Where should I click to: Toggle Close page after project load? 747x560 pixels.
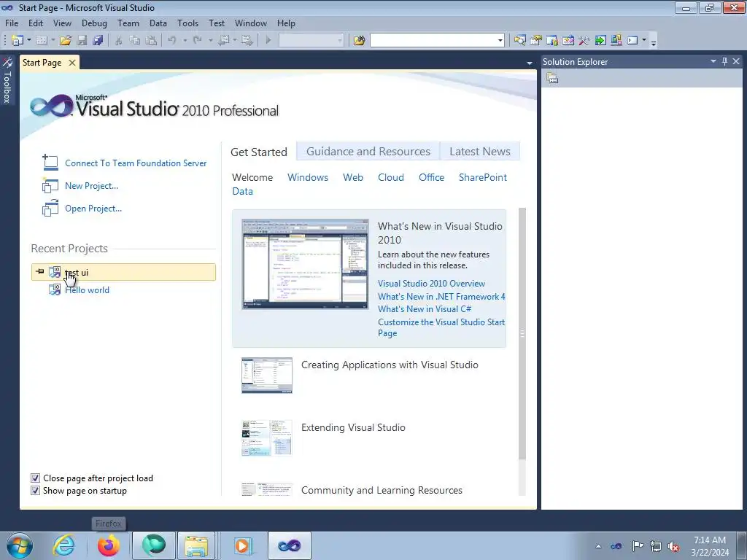point(35,478)
